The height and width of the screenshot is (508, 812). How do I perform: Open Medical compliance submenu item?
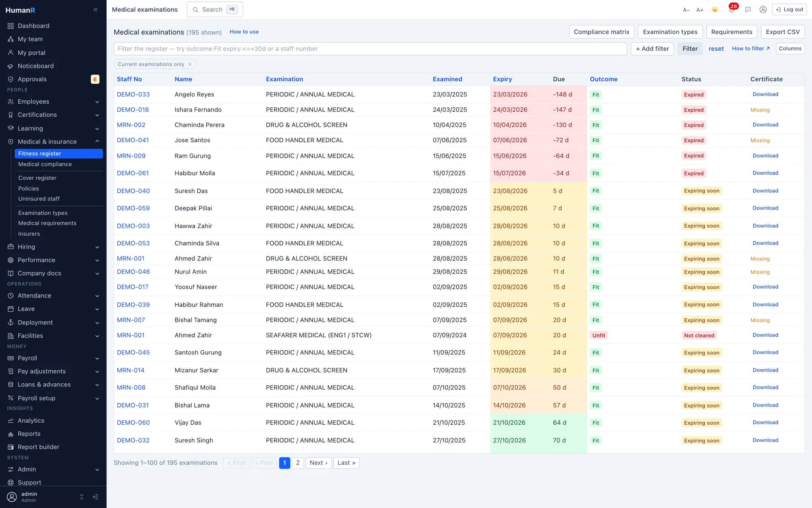pos(45,164)
